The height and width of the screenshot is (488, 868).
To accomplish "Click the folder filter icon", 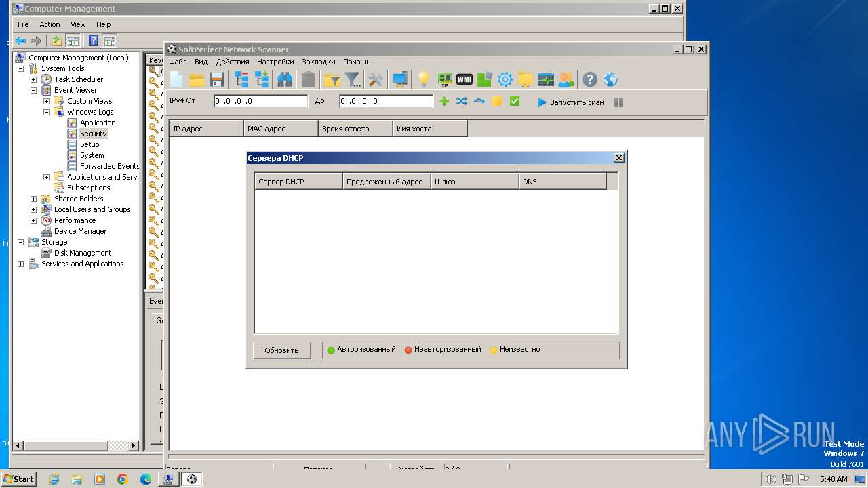I will pyautogui.click(x=332, y=79).
